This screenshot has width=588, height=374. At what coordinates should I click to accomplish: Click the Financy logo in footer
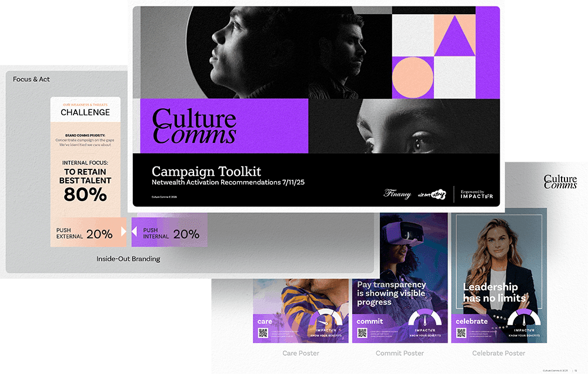click(397, 194)
